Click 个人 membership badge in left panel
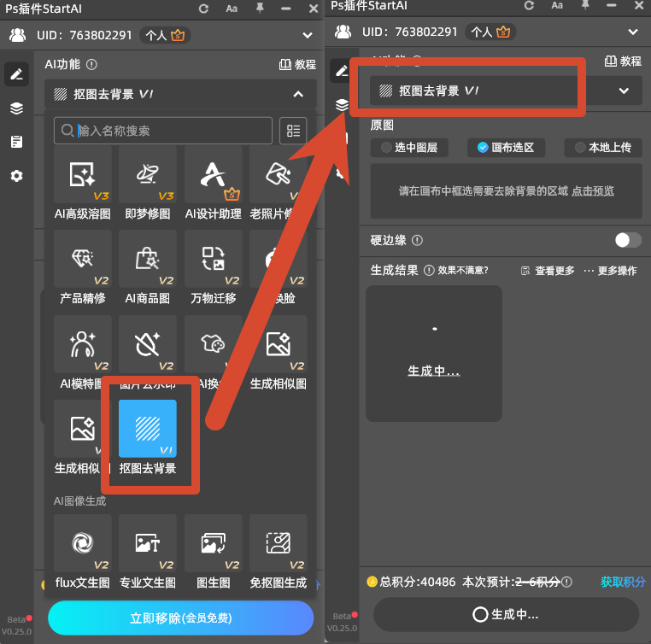651x644 pixels. [x=165, y=35]
